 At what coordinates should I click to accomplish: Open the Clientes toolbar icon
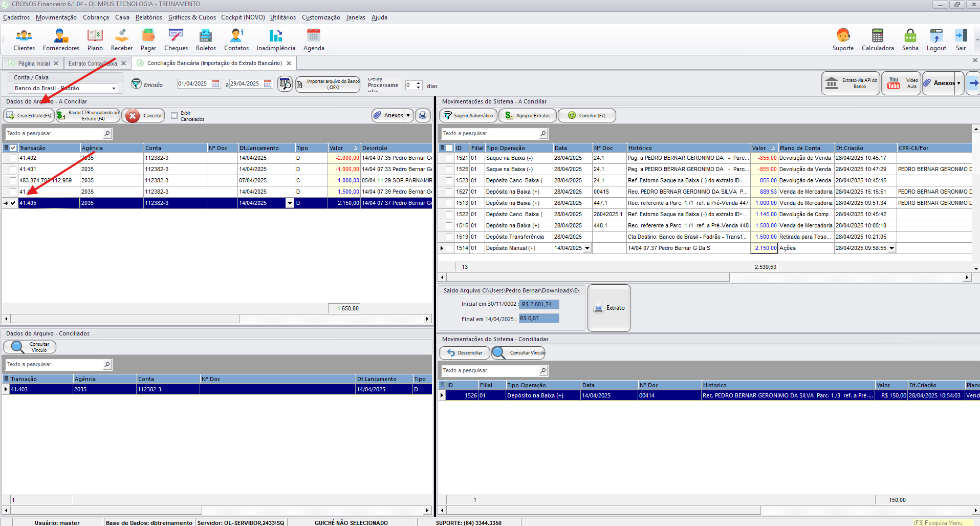[24, 40]
